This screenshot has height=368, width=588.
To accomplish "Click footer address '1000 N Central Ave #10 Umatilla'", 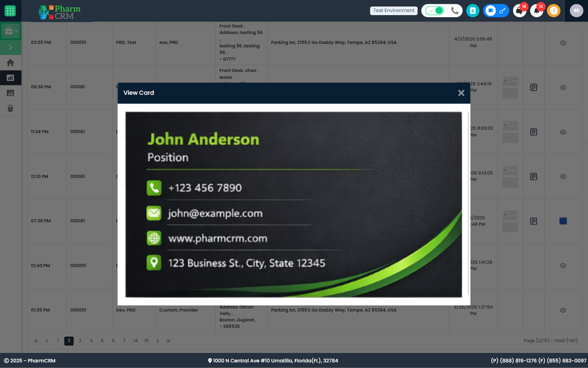I will [x=253, y=361].
